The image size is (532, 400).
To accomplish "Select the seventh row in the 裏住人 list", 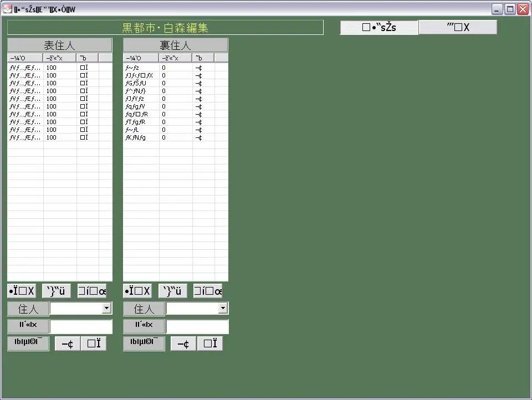I will tap(176, 114).
